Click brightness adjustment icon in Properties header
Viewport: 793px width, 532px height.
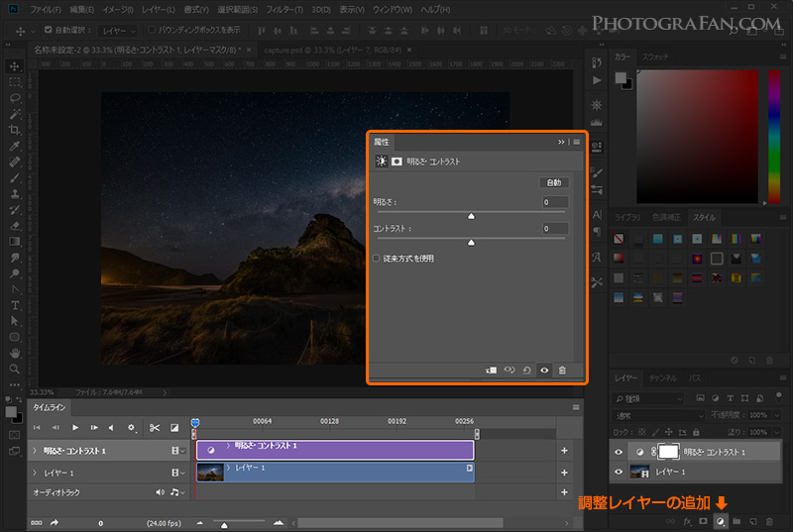[381, 161]
